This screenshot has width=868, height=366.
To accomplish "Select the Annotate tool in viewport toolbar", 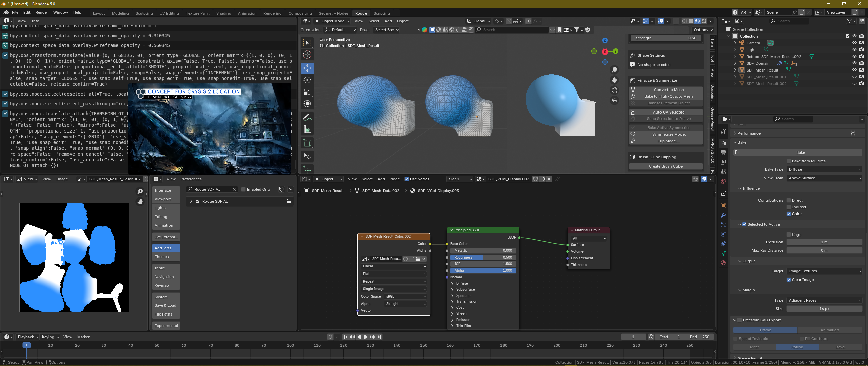I will [x=307, y=118].
